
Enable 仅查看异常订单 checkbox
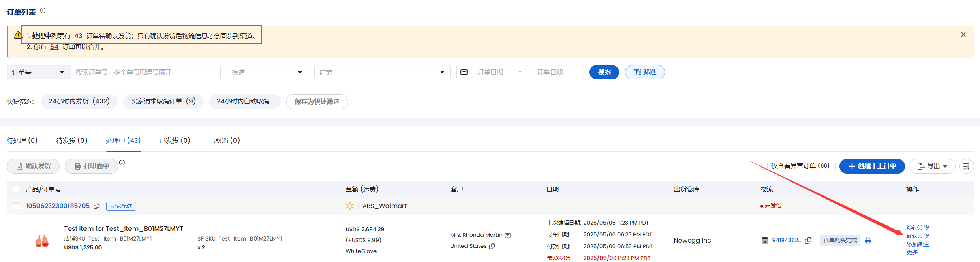point(764,166)
